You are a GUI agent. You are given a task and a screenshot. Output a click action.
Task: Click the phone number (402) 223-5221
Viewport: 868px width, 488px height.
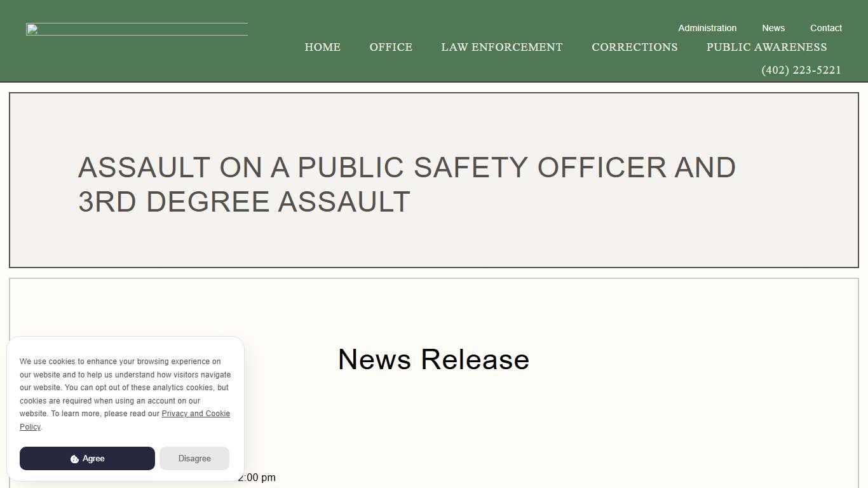[801, 70]
